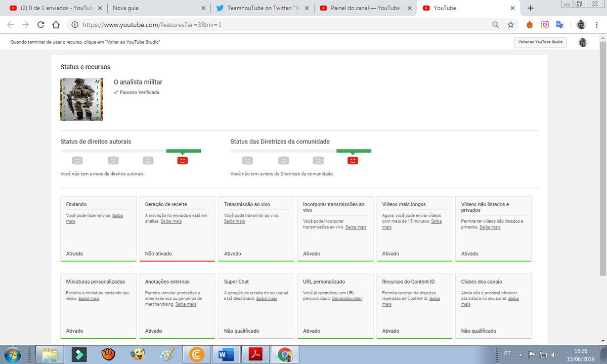Reload the current YouTube page
The image size is (607, 364).
tap(41, 24)
